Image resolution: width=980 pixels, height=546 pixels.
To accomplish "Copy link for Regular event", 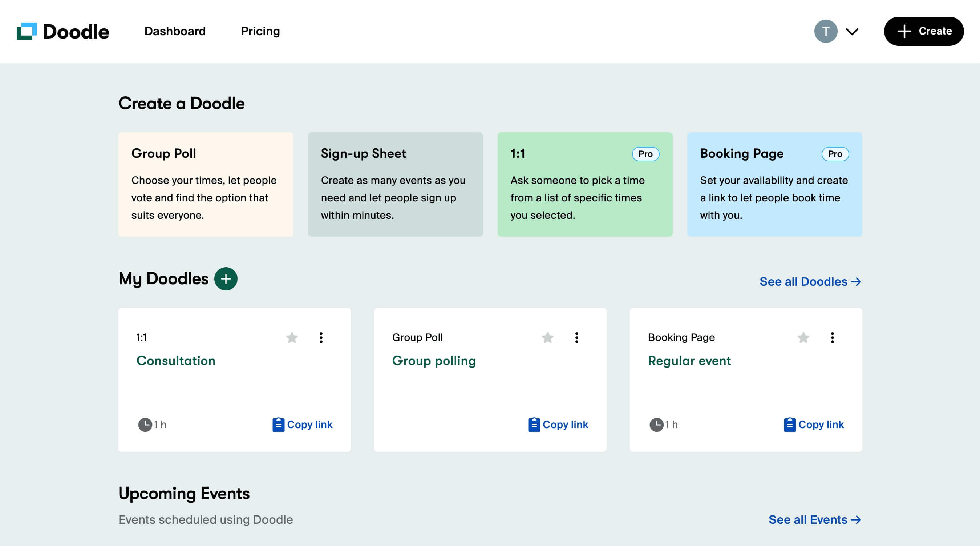I will 814,425.
